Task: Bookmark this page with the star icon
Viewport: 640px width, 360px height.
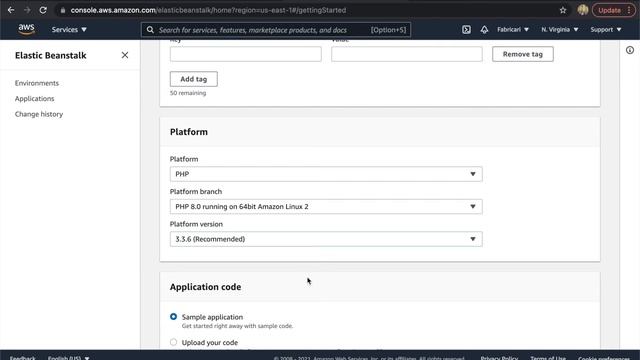Action: (x=563, y=10)
